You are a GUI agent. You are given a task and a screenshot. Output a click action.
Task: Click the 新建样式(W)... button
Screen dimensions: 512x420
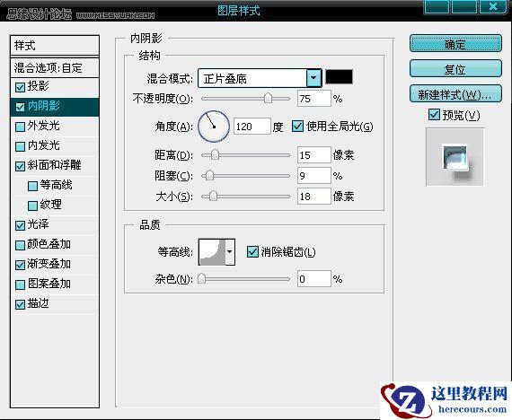(455, 94)
